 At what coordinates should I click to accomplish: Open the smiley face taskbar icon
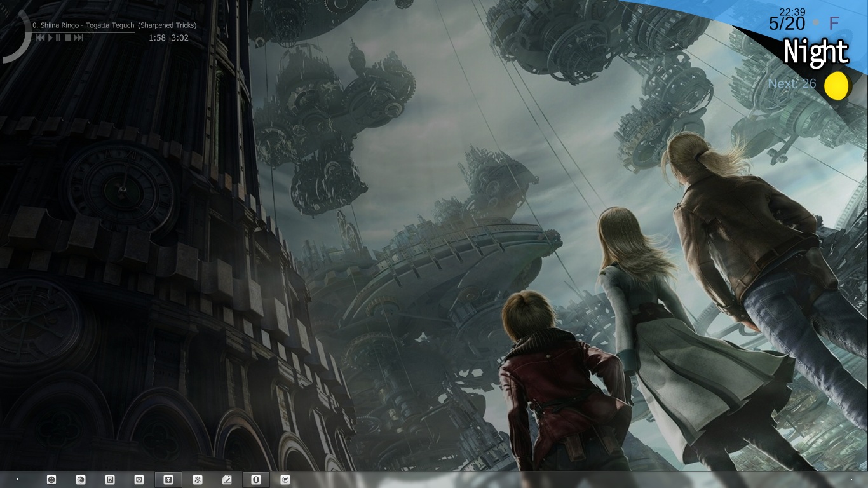point(51,480)
